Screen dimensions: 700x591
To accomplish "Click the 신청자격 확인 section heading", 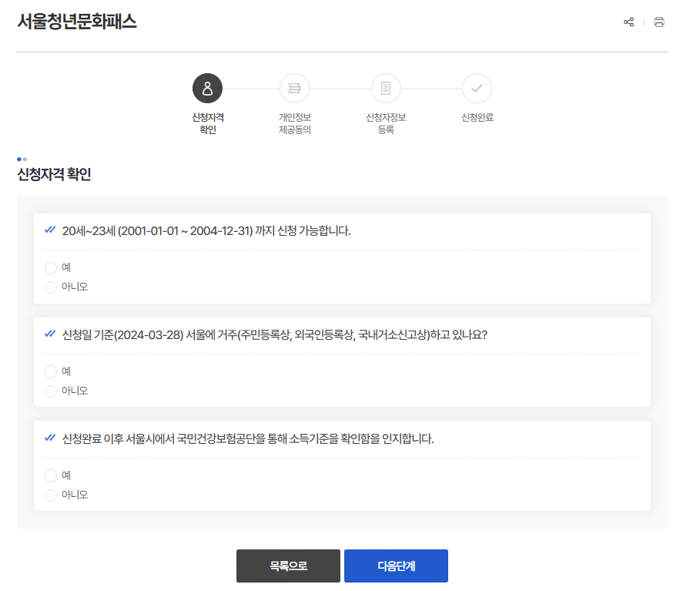I will click(x=54, y=174).
